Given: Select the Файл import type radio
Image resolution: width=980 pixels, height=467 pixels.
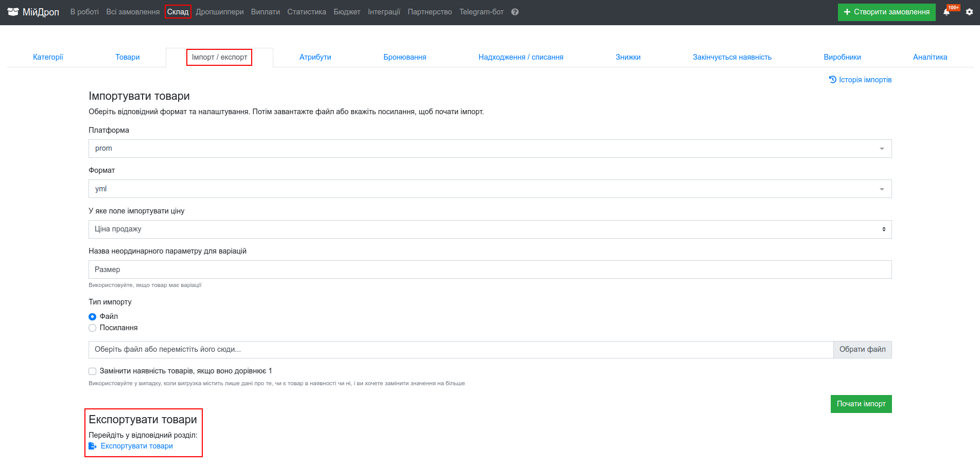Looking at the screenshot, I should 93,317.
